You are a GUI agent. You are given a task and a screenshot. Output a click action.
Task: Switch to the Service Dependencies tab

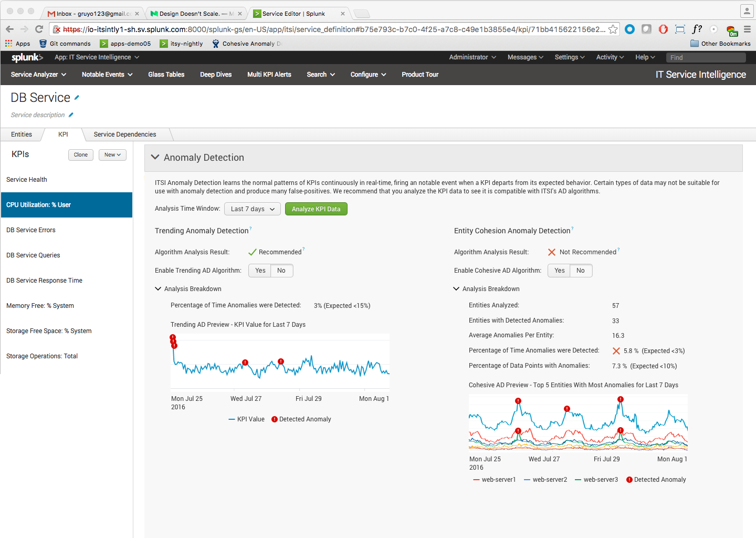[125, 134]
